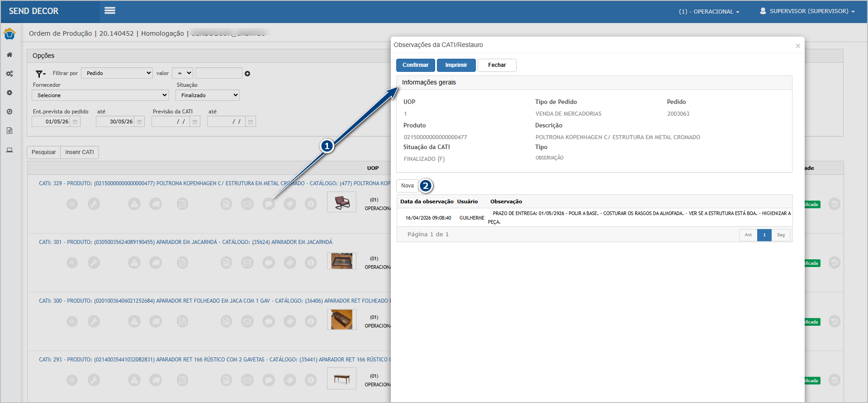This screenshot has height=403, width=868.
Task: Click the Nova observation button
Action: tap(407, 186)
